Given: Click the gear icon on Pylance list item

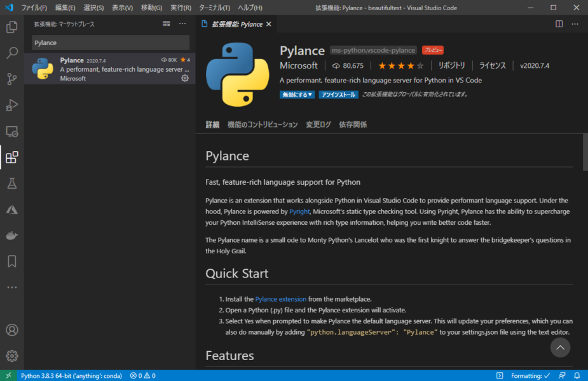Looking at the screenshot, I should 185,78.
